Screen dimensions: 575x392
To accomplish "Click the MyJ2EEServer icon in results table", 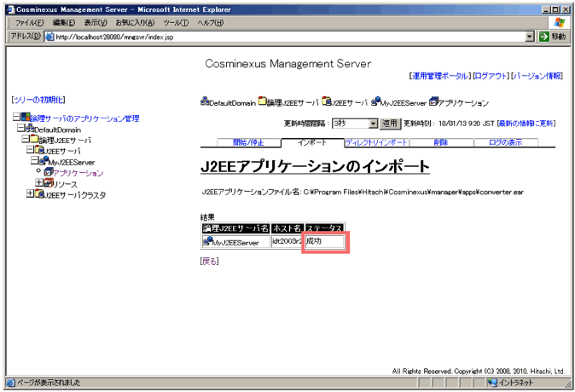I will pyautogui.click(x=207, y=240).
